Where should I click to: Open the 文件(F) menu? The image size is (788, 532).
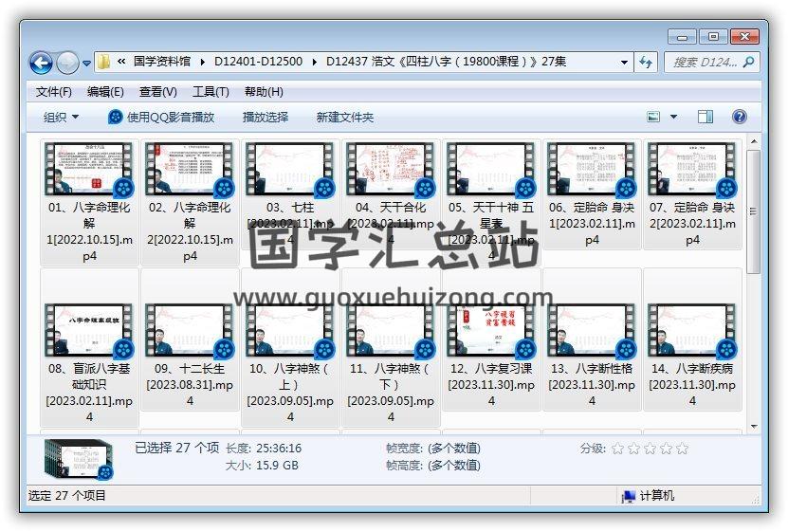tap(53, 92)
